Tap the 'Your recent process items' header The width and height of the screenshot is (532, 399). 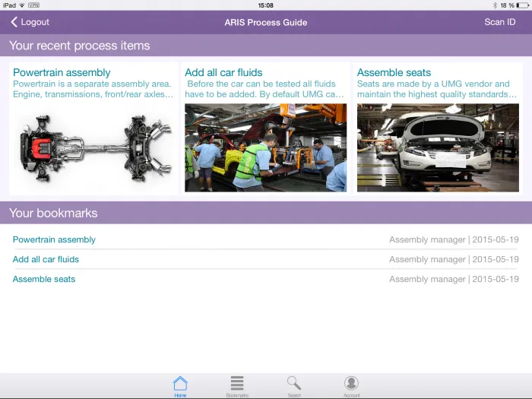click(266, 45)
